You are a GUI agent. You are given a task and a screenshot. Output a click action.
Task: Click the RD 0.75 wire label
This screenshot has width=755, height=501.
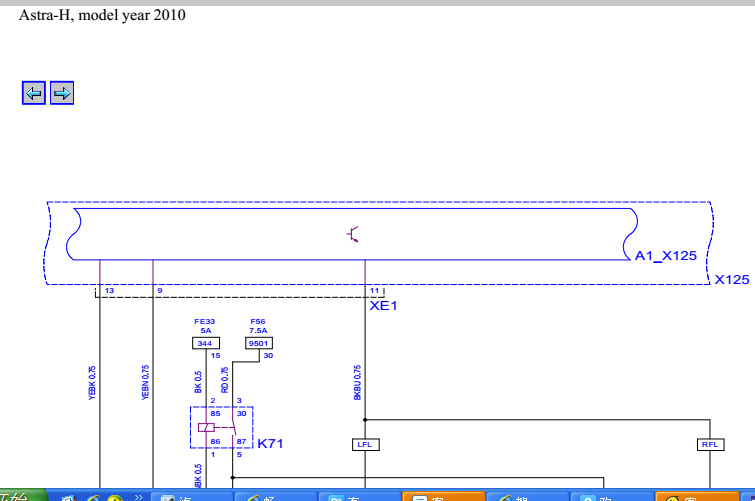[225, 380]
